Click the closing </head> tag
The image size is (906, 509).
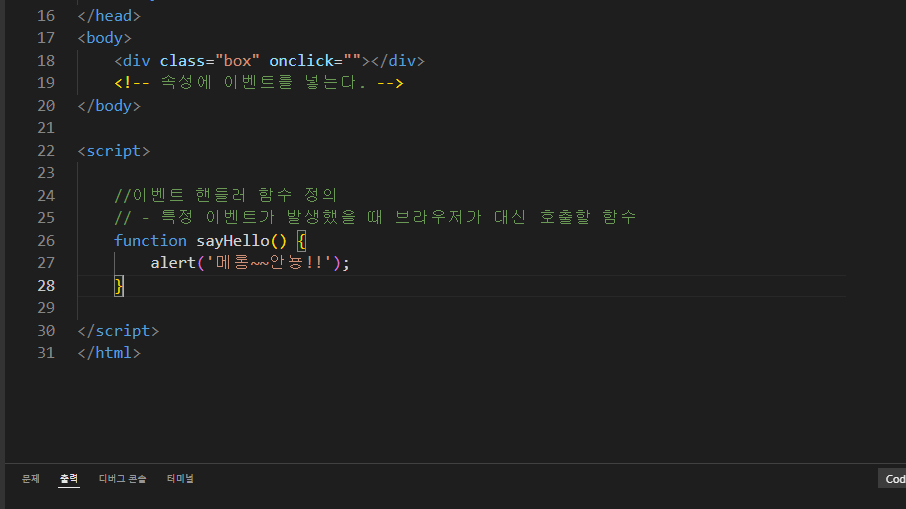click(109, 16)
